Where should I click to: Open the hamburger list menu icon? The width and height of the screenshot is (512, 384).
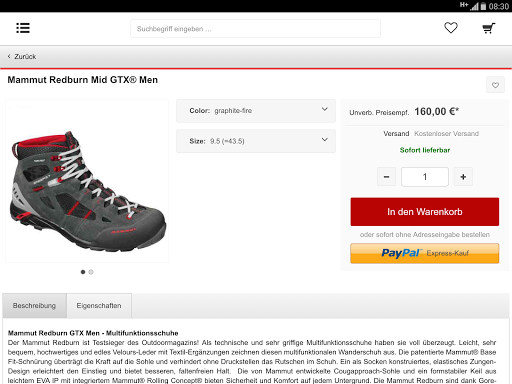[x=23, y=28]
